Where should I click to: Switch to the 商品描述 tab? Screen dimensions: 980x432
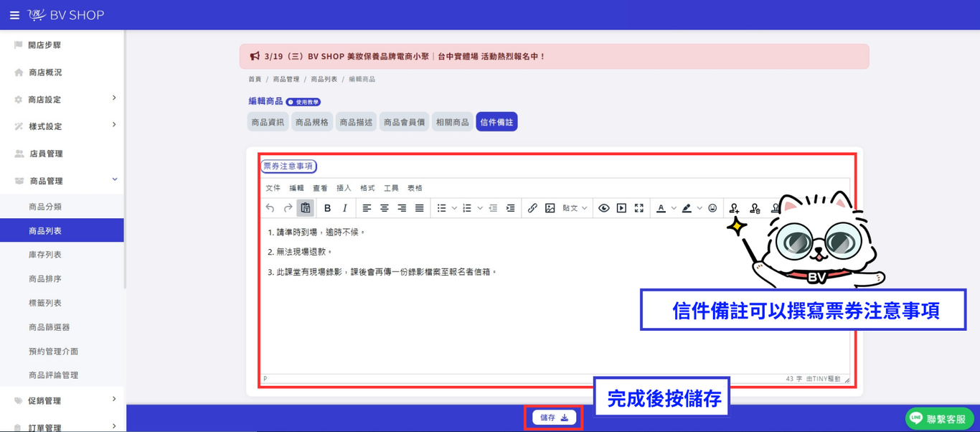(x=357, y=122)
